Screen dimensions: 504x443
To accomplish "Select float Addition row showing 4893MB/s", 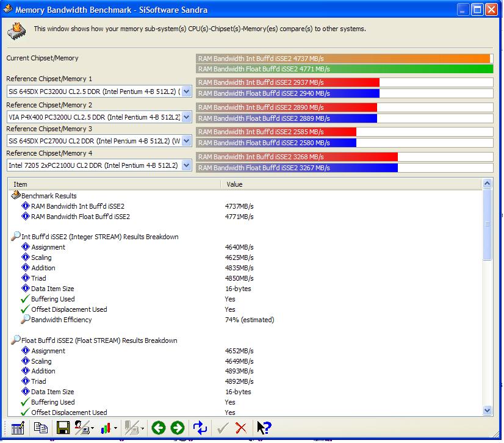I will coord(245,371).
